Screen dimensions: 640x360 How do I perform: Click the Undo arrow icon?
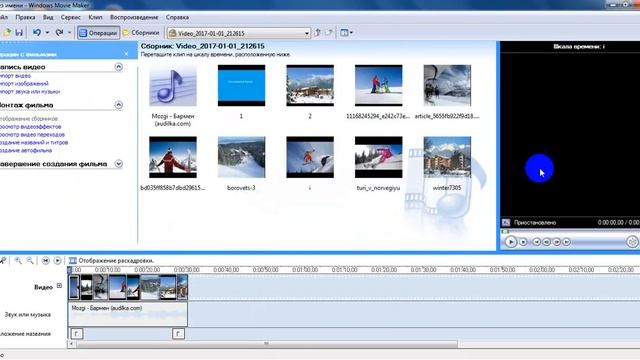click(37, 33)
